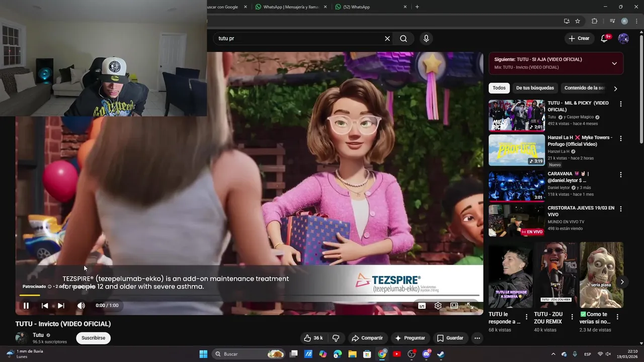Open the Tutu channel name link

tap(38, 335)
